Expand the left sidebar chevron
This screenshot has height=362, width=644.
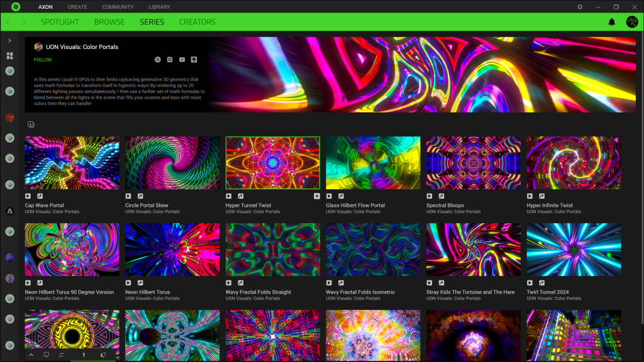[10, 41]
